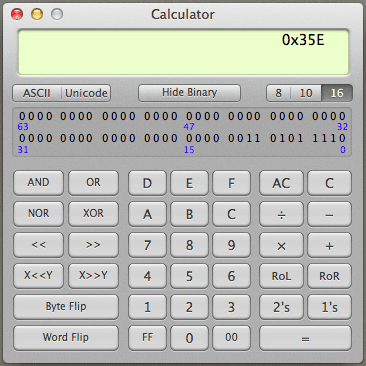
Task: Click the double zero 00 key
Action: click(231, 338)
